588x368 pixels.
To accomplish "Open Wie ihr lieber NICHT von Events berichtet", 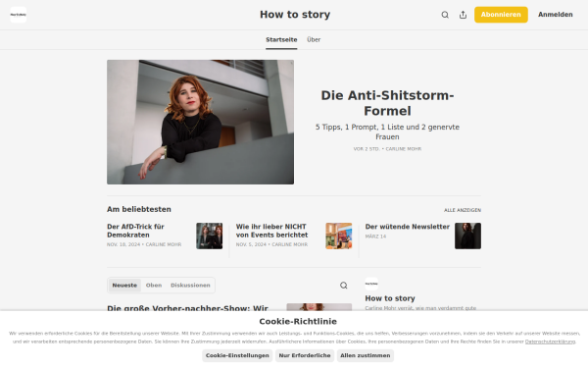I will coord(271,231).
